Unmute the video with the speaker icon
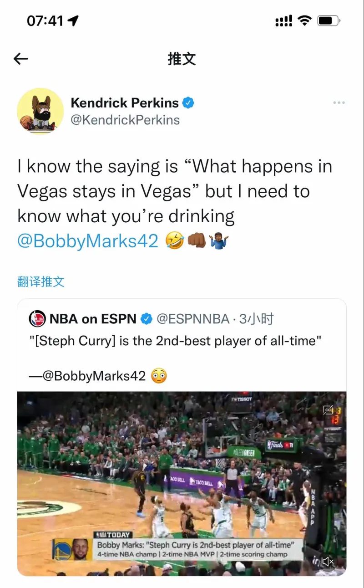The image size is (364, 588). click(328, 562)
